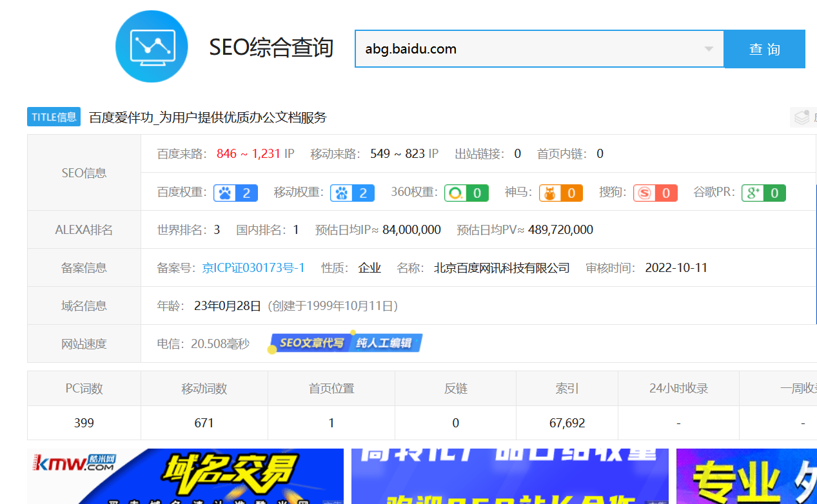Click the layered pages icon at top right
This screenshot has width=817, height=504.
pos(802,117)
